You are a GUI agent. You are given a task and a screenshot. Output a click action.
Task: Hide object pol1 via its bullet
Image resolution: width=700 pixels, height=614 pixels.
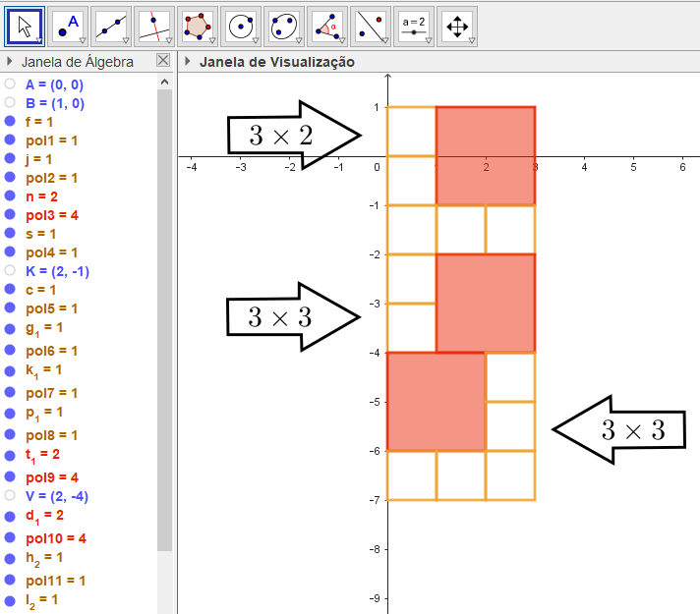[10, 140]
